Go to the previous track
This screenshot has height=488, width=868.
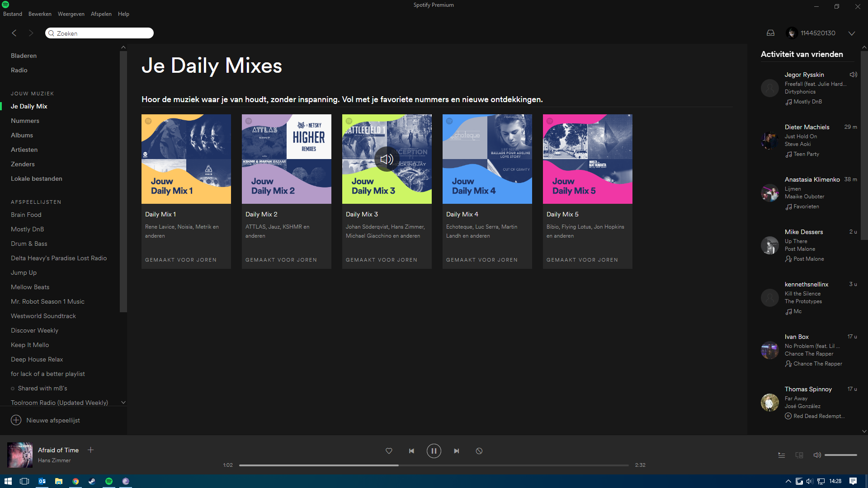pos(411,451)
